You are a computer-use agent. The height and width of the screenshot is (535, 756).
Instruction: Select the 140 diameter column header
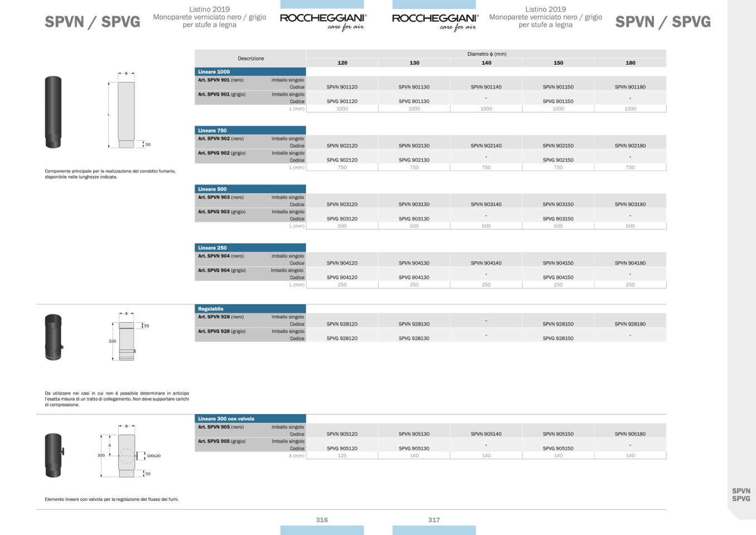486,63
